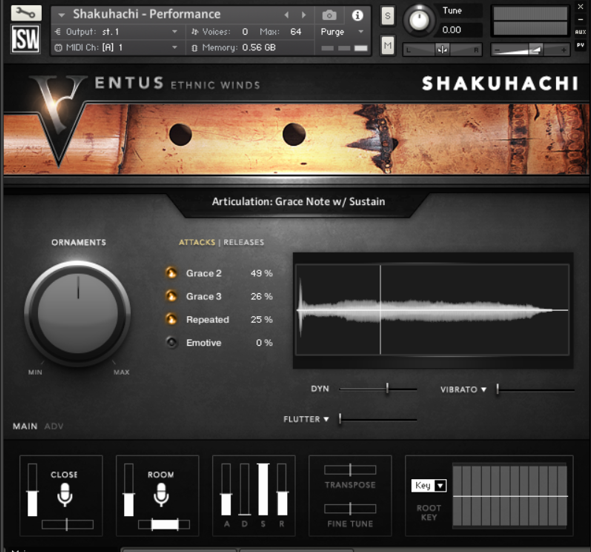Image resolution: width=591 pixels, height=552 pixels.
Task: Toggle the Close microphone icon
Action: click(65, 494)
